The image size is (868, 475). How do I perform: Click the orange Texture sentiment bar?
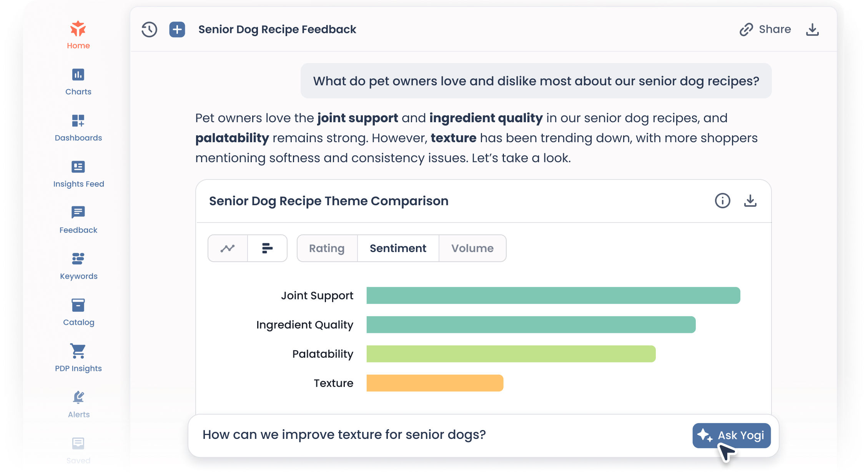click(434, 383)
